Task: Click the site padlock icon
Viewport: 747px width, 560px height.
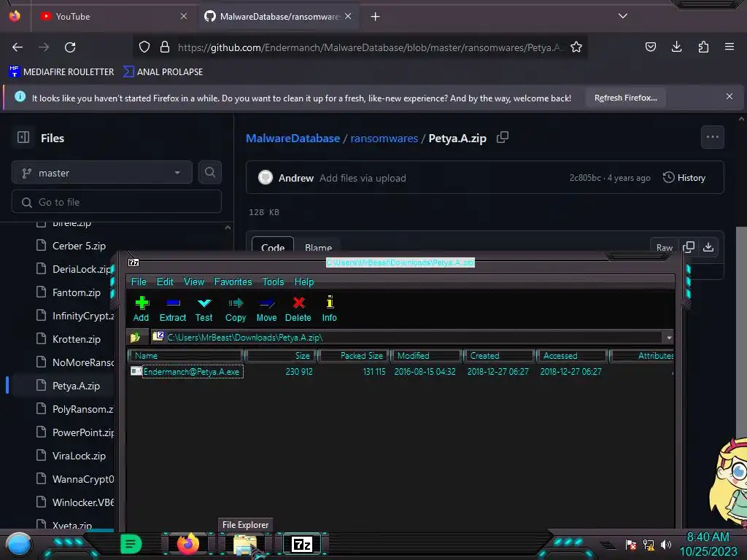Action: (x=165, y=47)
